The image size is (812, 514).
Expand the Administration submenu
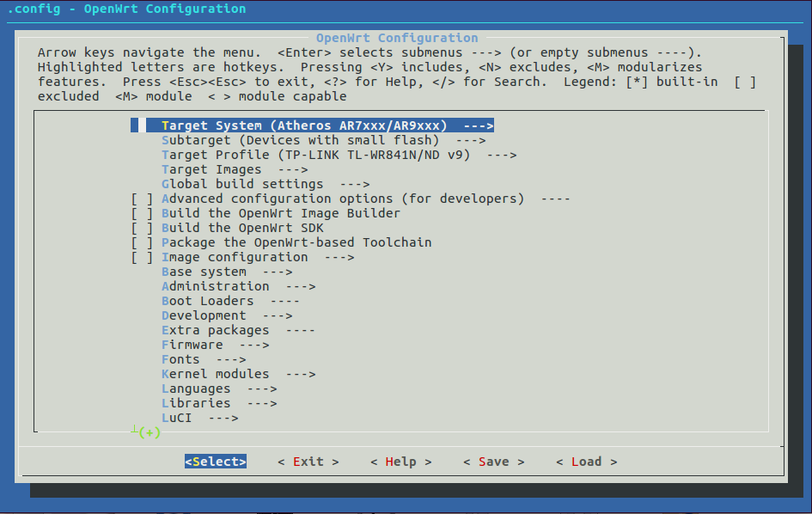pyautogui.click(x=239, y=286)
